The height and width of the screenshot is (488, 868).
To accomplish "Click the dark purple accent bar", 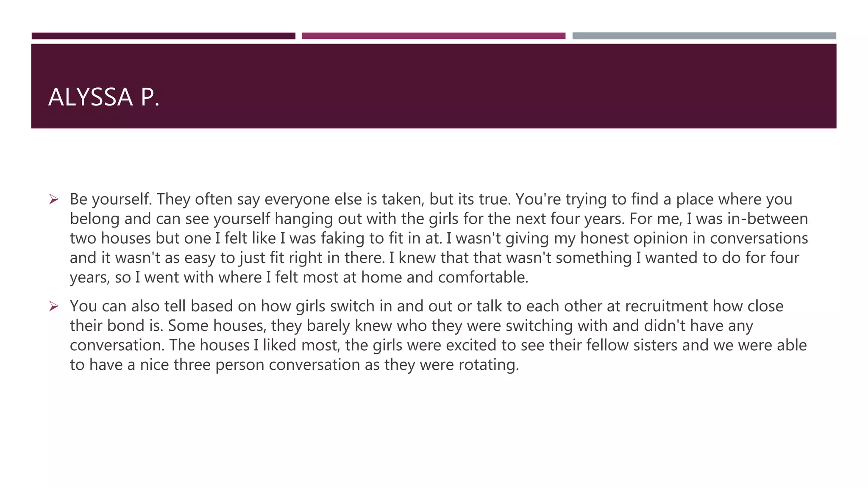I will (164, 36).
